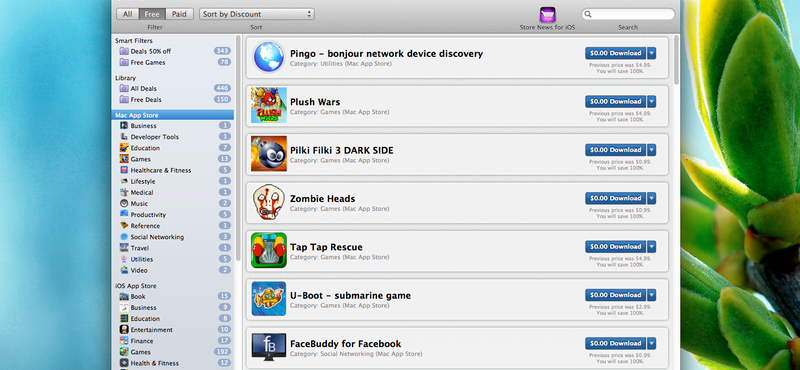The height and width of the screenshot is (370, 800).
Task: Click the iOS Book category icon
Action: tap(124, 297)
